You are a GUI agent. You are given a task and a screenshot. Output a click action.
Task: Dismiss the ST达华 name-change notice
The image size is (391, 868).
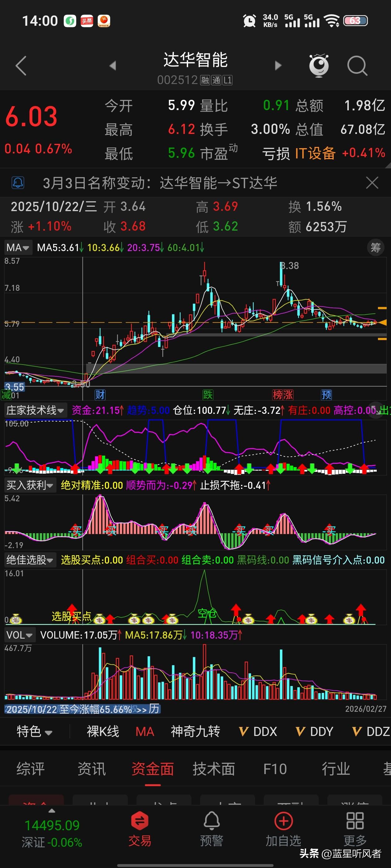(x=372, y=183)
